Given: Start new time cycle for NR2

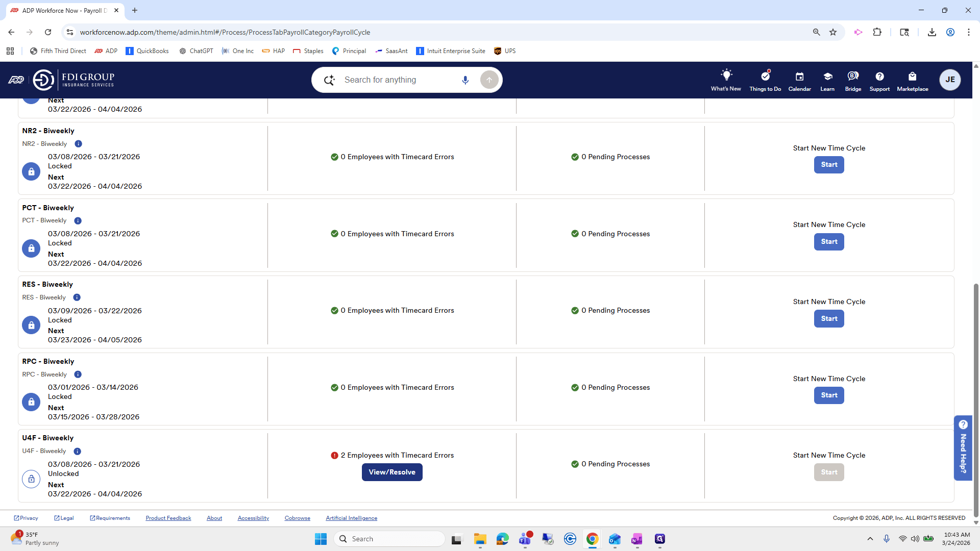Looking at the screenshot, I should tap(829, 165).
